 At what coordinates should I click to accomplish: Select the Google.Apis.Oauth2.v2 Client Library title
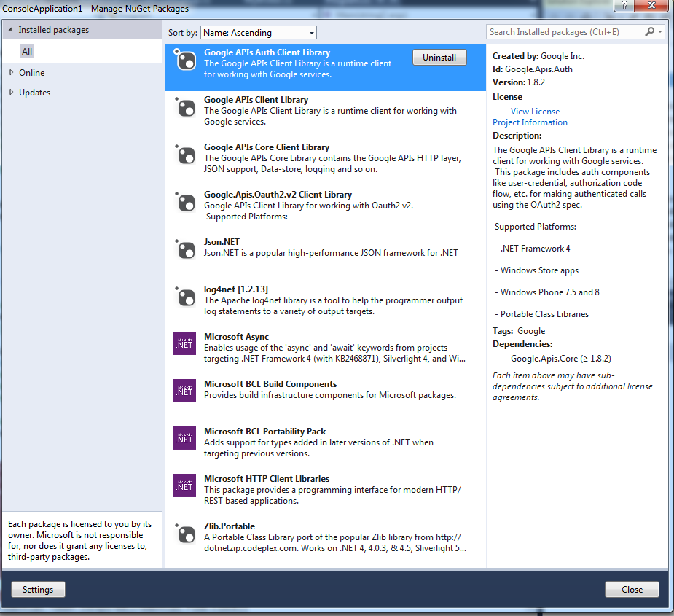click(278, 195)
